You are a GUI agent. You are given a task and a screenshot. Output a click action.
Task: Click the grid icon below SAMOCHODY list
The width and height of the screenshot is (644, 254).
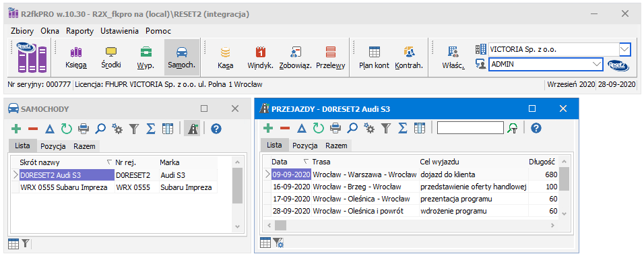click(x=13, y=244)
